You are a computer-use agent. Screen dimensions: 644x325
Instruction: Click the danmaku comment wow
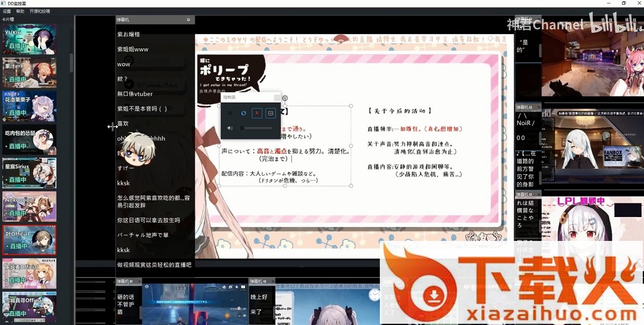pyautogui.click(x=123, y=64)
